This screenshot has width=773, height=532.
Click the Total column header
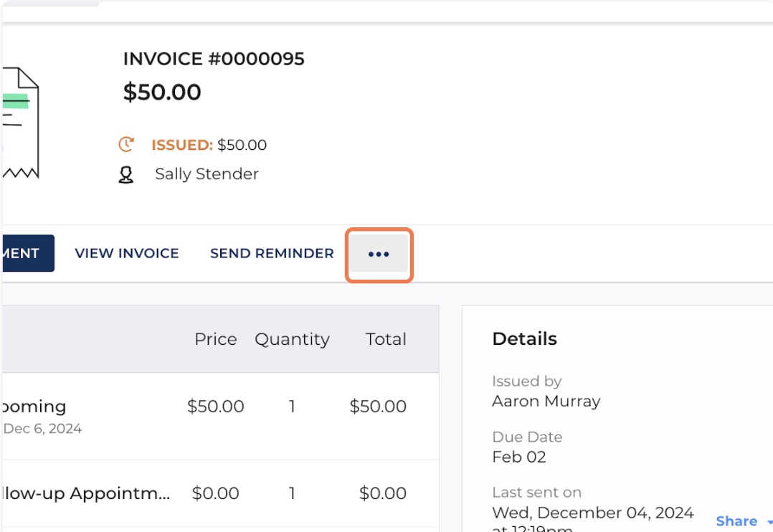[x=386, y=339]
